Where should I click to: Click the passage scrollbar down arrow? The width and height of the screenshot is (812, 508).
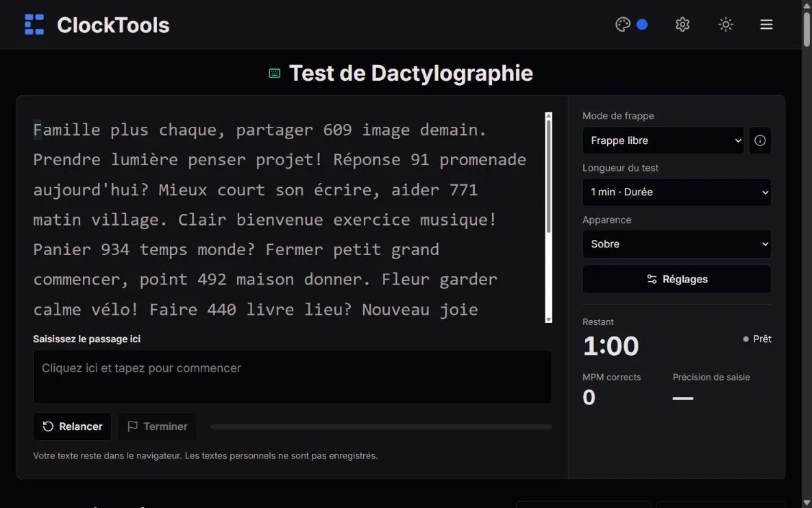click(x=548, y=320)
